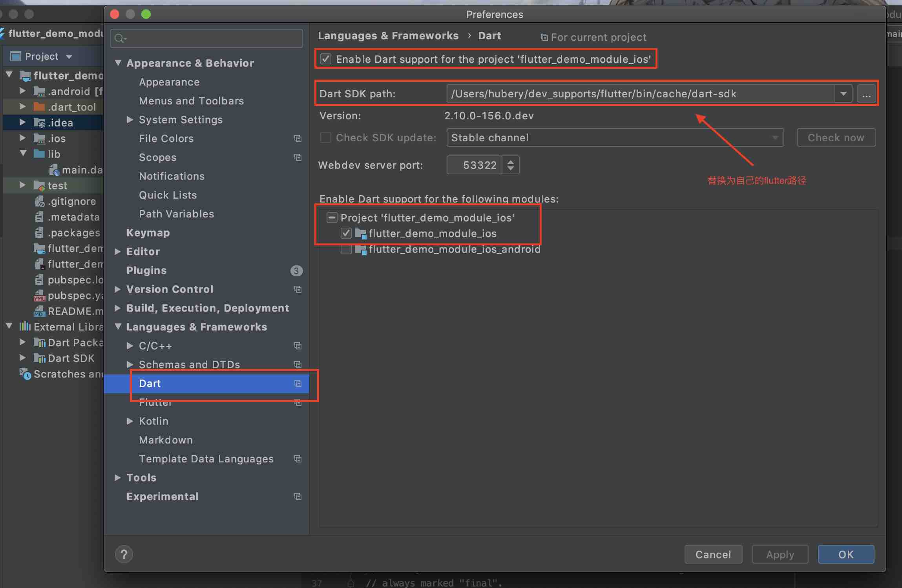
Task: Open the Dart SDK path dropdown arrow
Action: [x=843, y=94]
